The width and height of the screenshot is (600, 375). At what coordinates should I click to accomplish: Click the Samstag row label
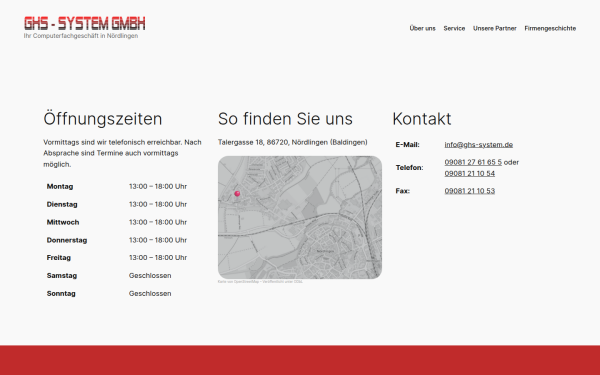[62, 276]
